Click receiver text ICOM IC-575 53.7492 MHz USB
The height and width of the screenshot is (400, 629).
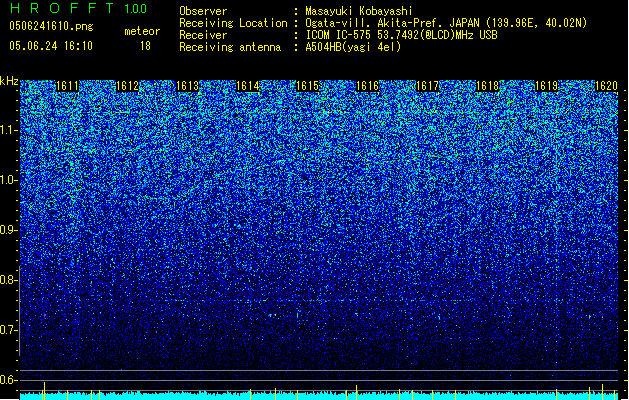click(401, 35)
